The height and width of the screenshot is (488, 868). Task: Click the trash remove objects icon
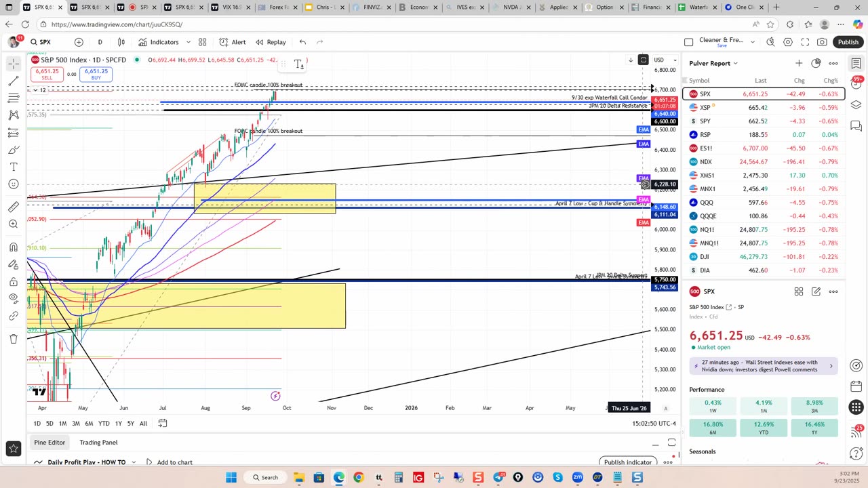14,339
